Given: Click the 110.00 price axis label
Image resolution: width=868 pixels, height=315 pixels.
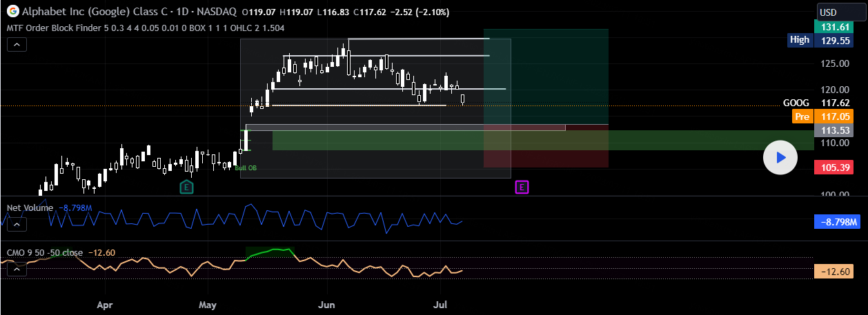Looking at the screenshot, I should tap(834, 143).
